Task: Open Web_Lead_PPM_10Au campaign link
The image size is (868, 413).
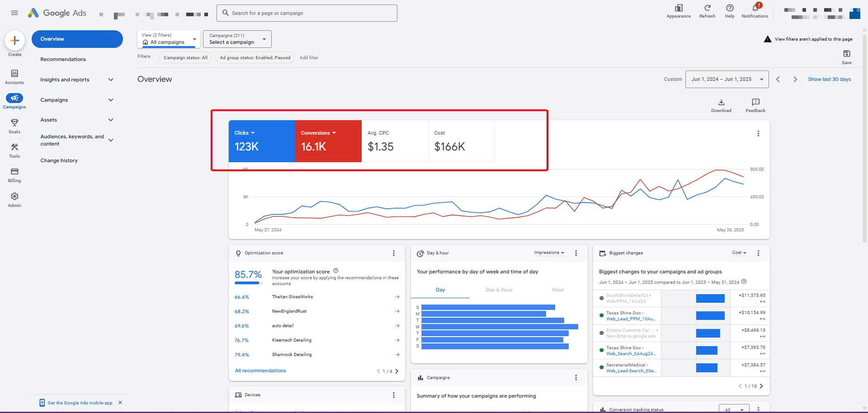Action: click(x=631, y=319)
